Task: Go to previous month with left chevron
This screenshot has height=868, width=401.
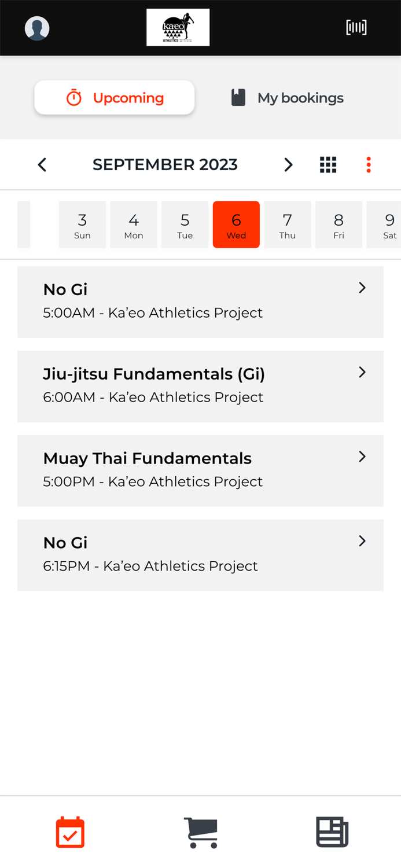Action: (x=42, y=164)
